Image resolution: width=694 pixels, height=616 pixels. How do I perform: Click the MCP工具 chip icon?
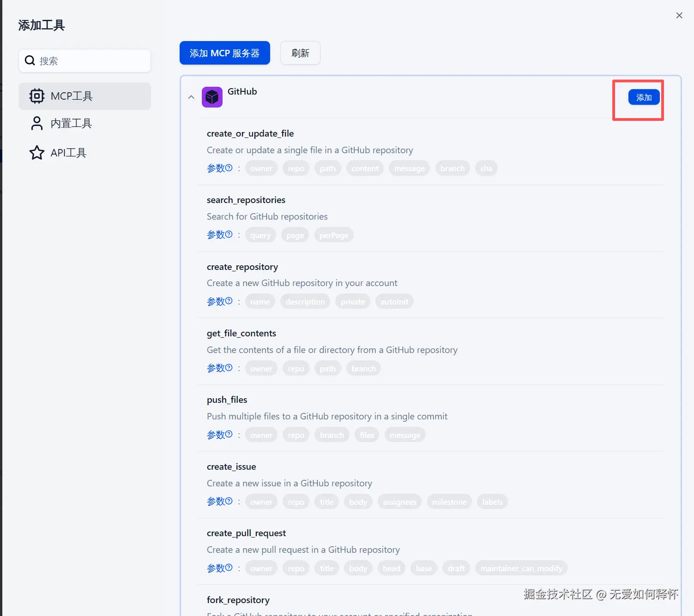tap(37, 96)
